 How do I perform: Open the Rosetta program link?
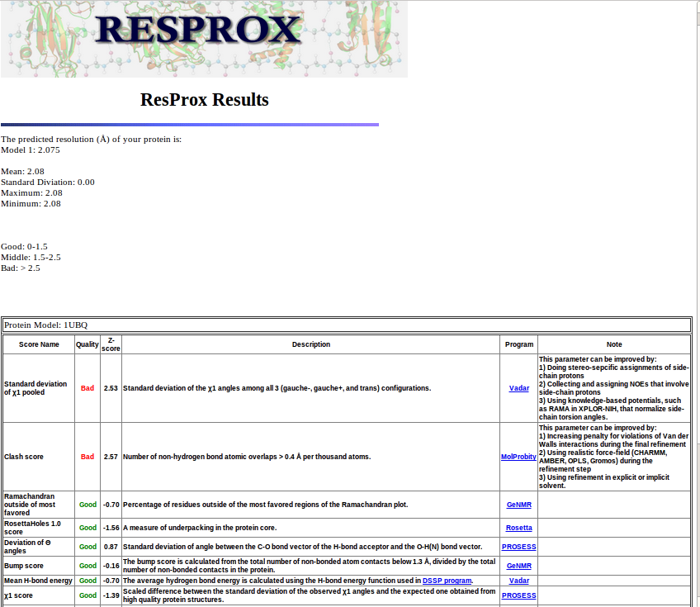pyautogui.click(x=518, y=528)
